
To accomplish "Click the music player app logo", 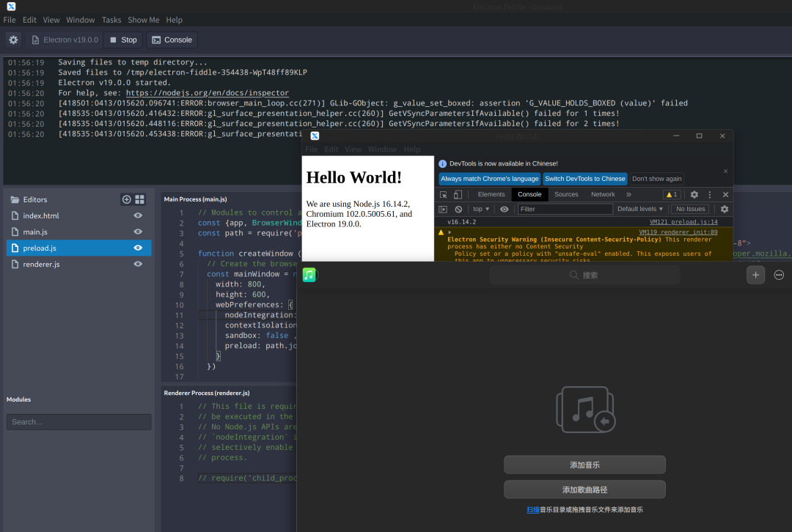I will tap(309, 275).
